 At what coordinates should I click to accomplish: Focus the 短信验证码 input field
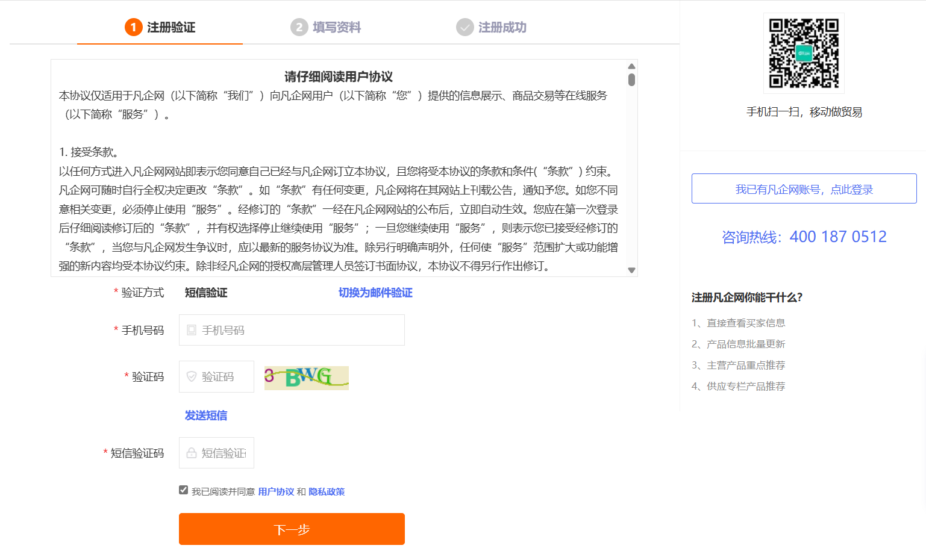pos(216,453)
